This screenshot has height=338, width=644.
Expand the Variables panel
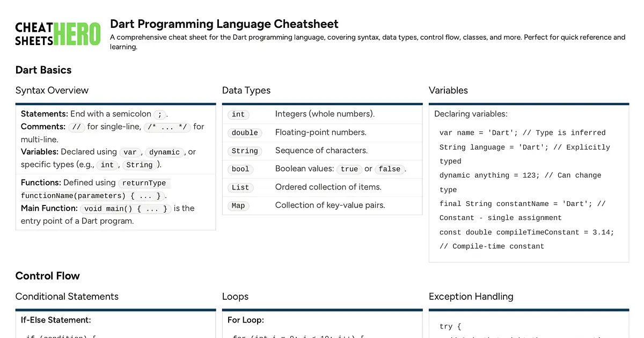[x=448, y=90]
